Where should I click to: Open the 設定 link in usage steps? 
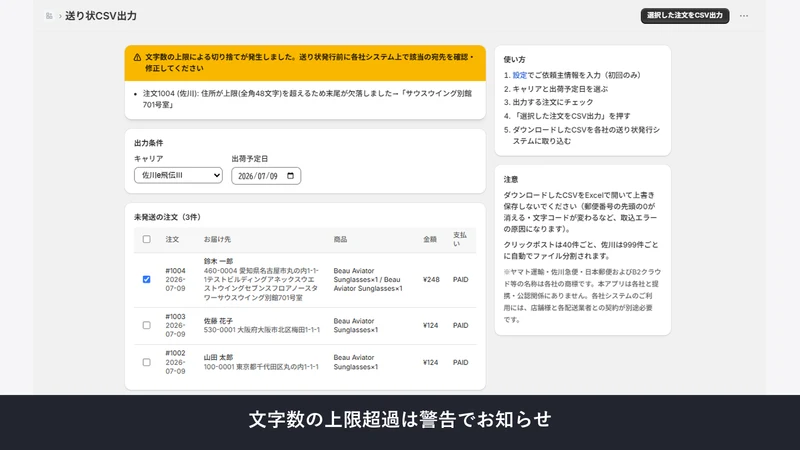pyautogui.click(x=519, y=75)
